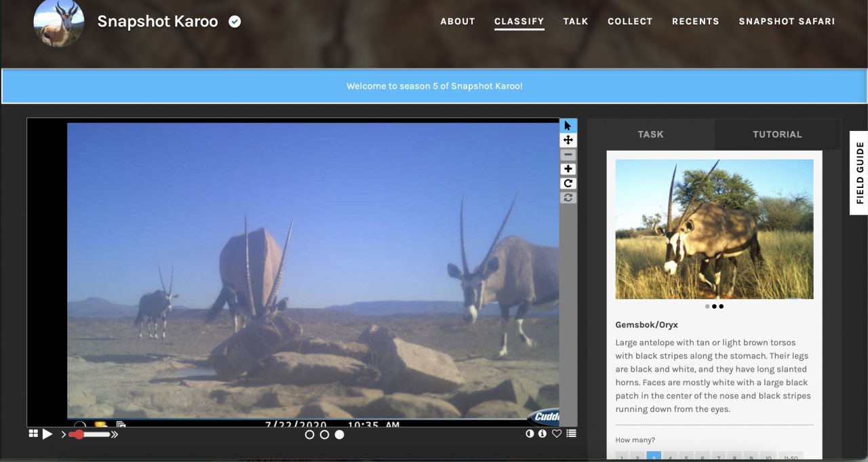Toggle invert contrast icon
Screen dimensions: 868x462
coord(530,434)
